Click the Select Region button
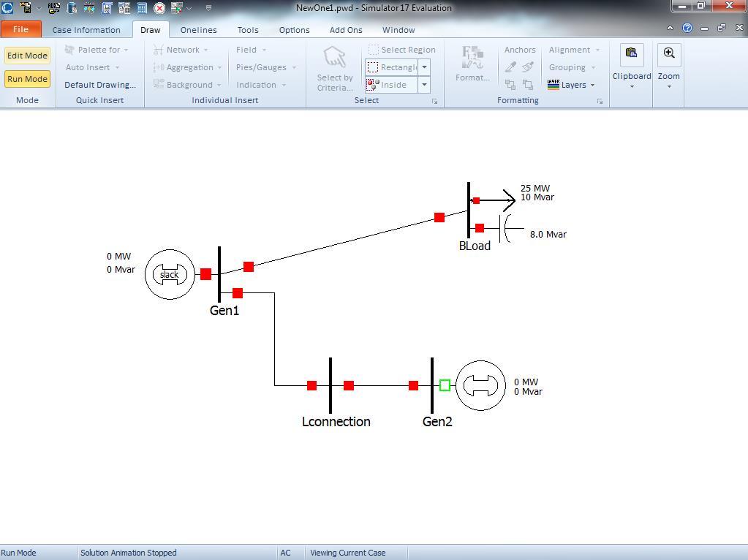The width and height of the screenshot is (748, 560). tap(401, 50)
